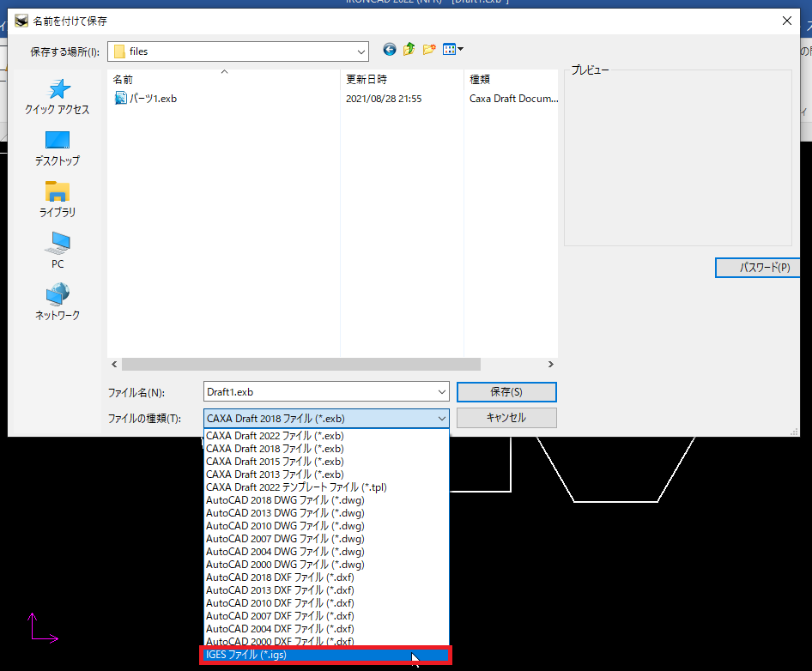Click the 保存(S) save button
812x671 pixels.
click(506, 392)
